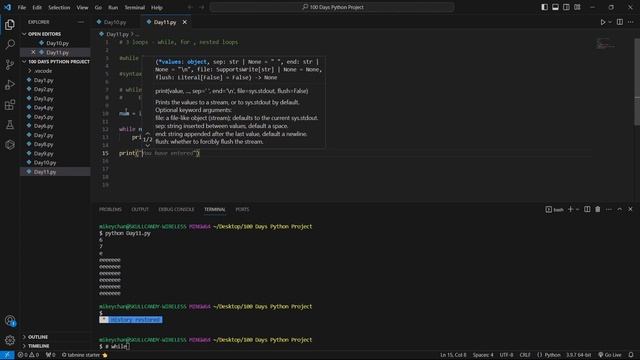Open Run and Debug view

(10, 84)
